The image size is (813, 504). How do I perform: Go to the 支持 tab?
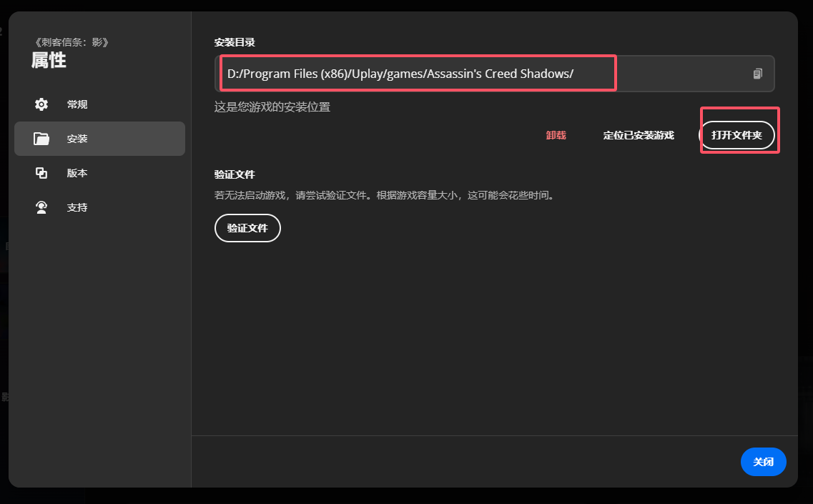(99, 207)
